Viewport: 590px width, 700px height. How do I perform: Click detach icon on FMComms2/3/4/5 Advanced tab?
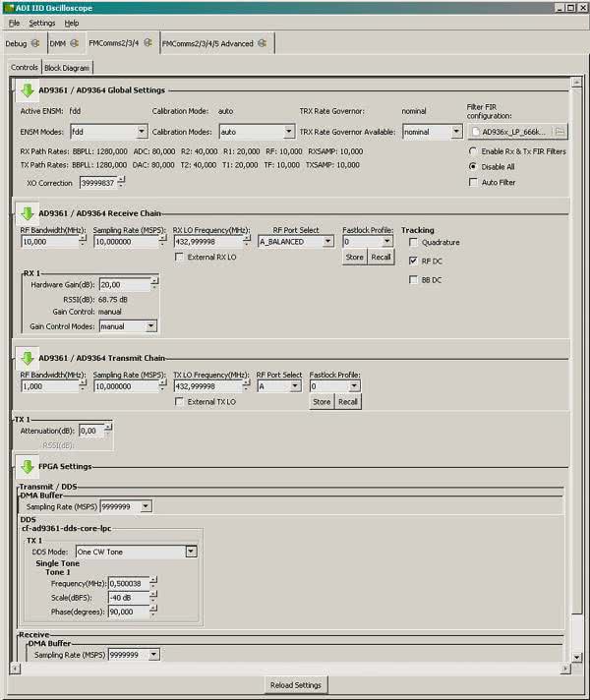(262, 43)
